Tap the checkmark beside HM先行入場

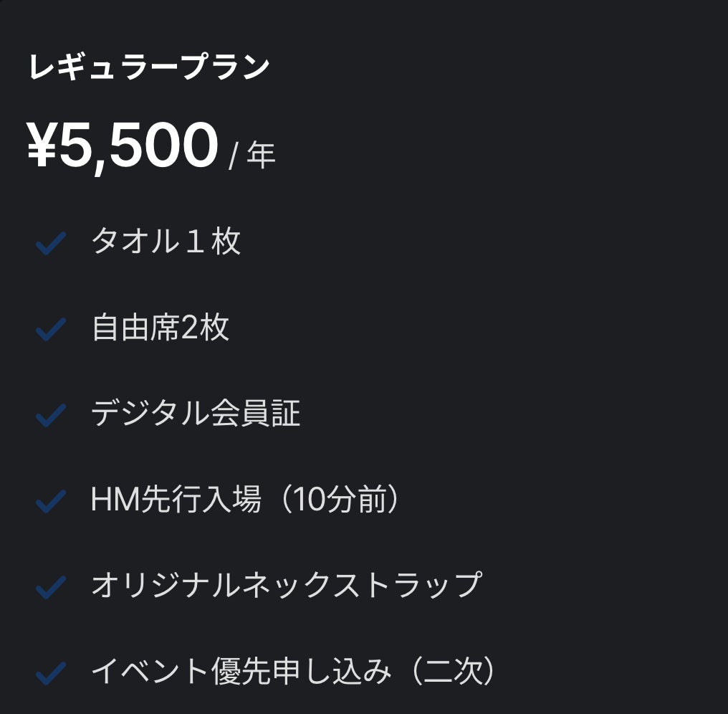pyautogui.click(x=51, y=501)
